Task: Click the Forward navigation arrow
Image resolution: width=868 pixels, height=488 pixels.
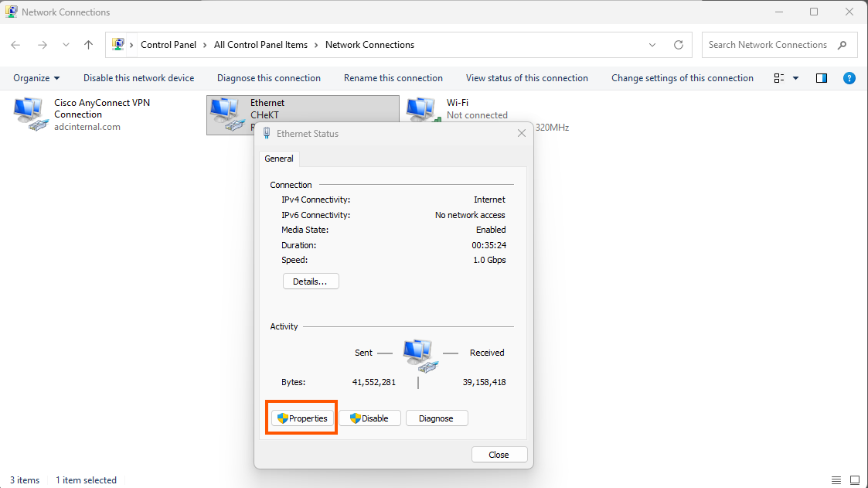Action: pyautogui.click(x=42, y=45)
